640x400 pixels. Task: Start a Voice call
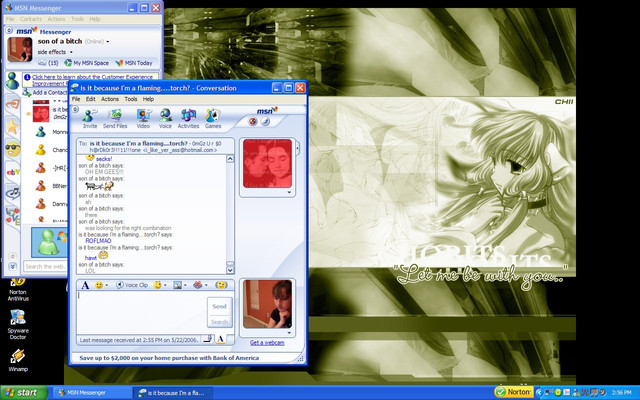pyautogui.click(x=165, y=116)
